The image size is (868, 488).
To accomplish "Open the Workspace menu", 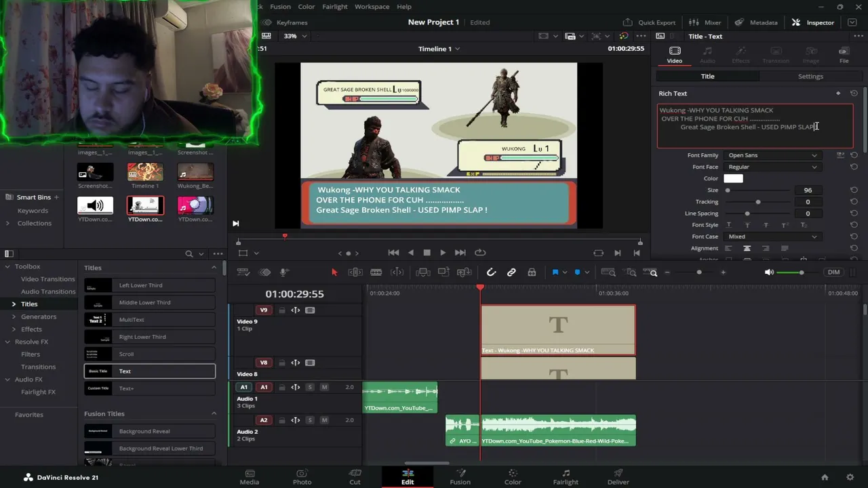I will 372,7.
